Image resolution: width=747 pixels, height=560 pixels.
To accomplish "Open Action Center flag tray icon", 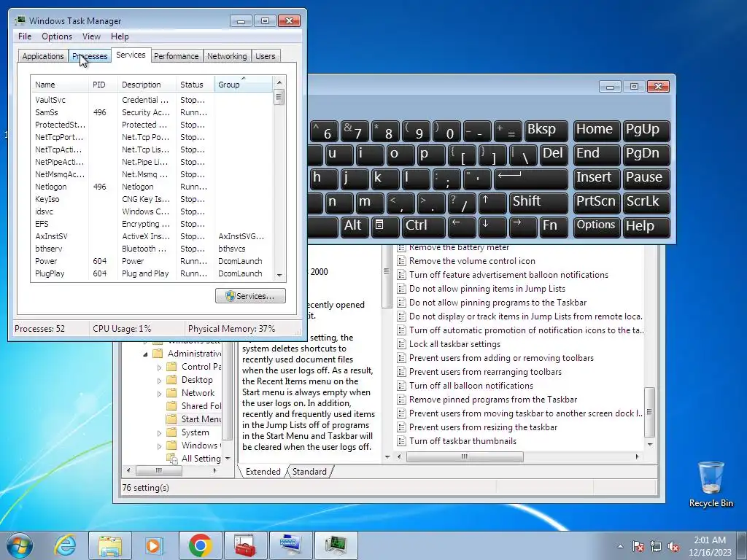I will coord(638,546).
